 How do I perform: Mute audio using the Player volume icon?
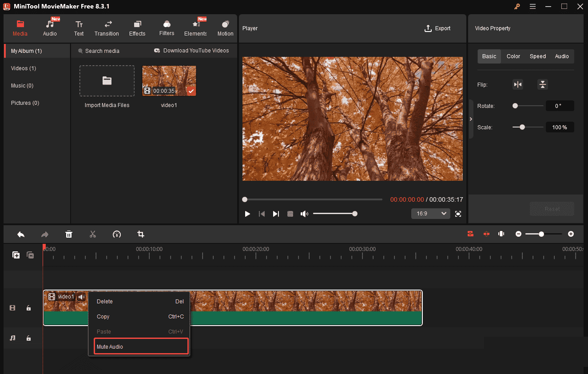pyautogui.click(x=304, y=214)
